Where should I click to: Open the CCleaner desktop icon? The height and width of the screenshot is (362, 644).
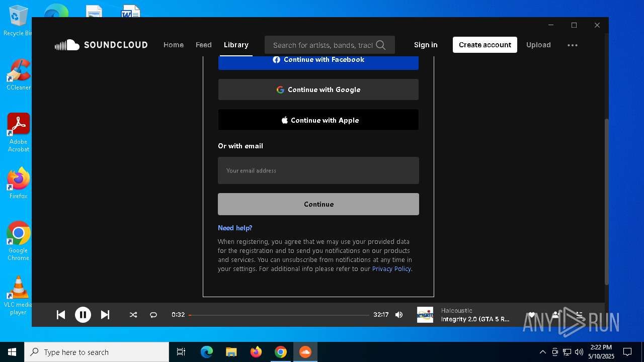(18, 74)
